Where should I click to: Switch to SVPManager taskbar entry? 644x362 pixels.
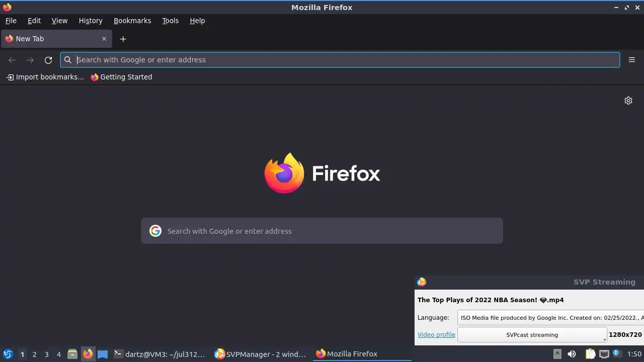[261, 354]
